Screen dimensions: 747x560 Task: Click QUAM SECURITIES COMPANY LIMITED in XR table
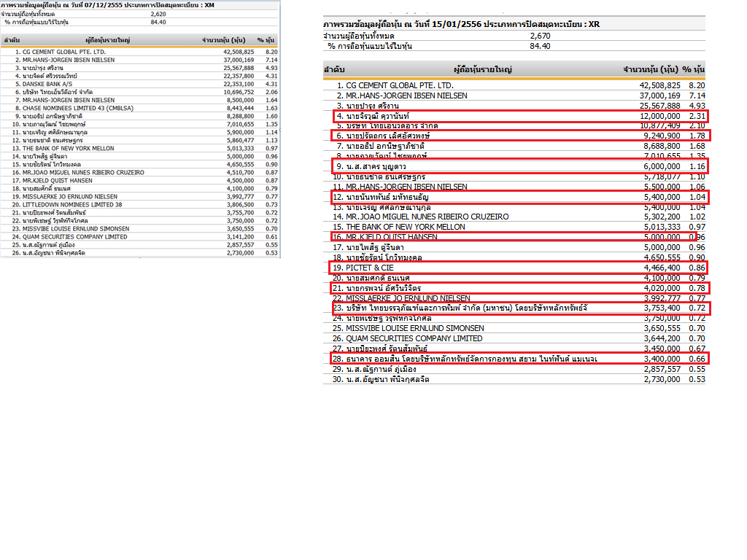click(x=414, y=338)
